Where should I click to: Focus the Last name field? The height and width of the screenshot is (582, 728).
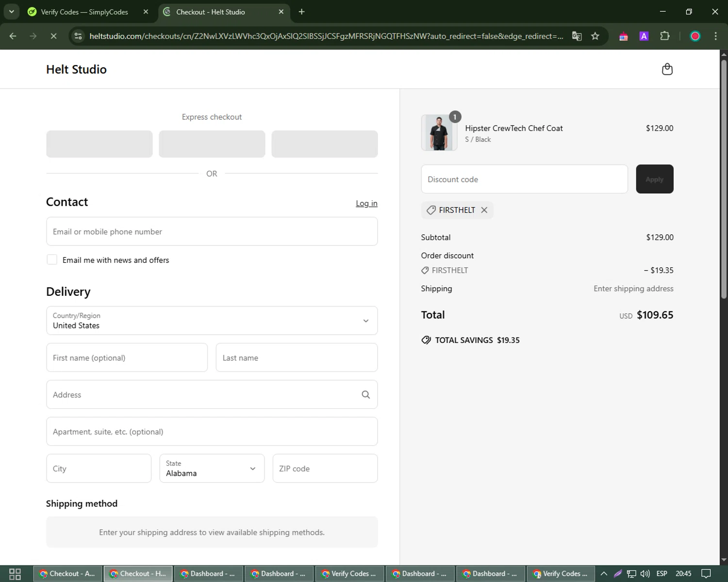(x=297, y=357)
